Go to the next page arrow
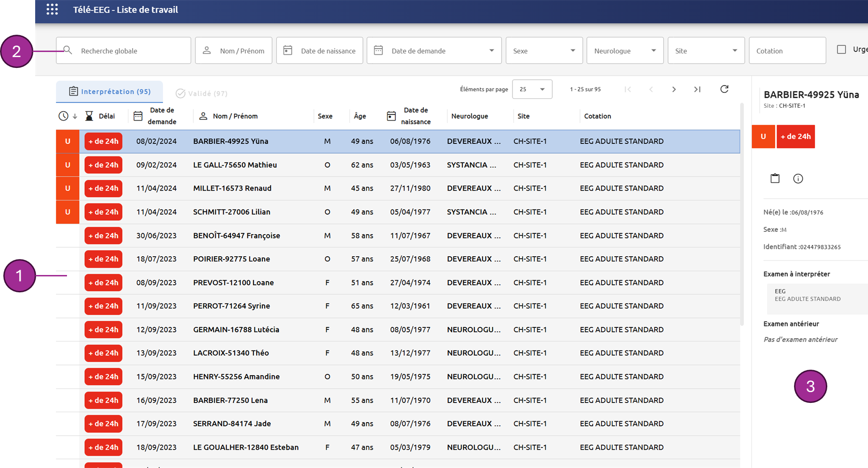The width and height of the screenshot is (868, 468). (674, 89)
